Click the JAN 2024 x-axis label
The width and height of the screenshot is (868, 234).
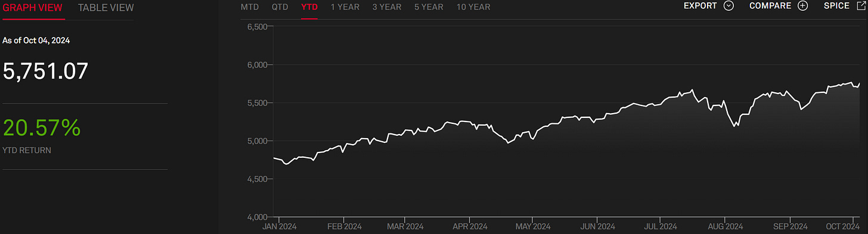coord(280,226)
